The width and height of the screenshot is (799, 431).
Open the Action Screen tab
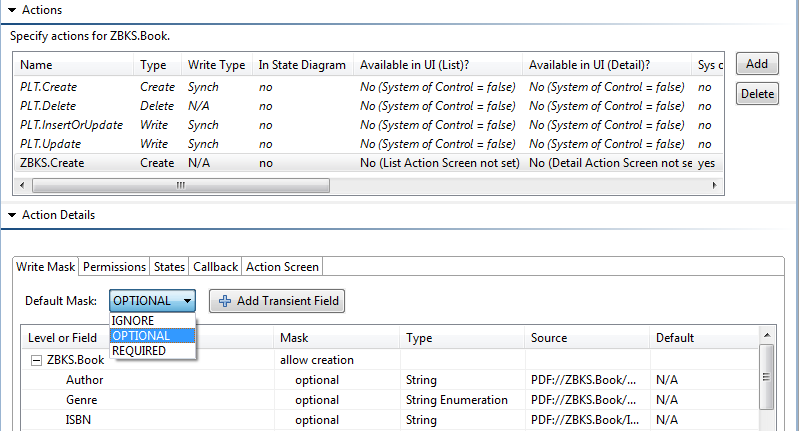pyautogui.click(x=282, y=267)
